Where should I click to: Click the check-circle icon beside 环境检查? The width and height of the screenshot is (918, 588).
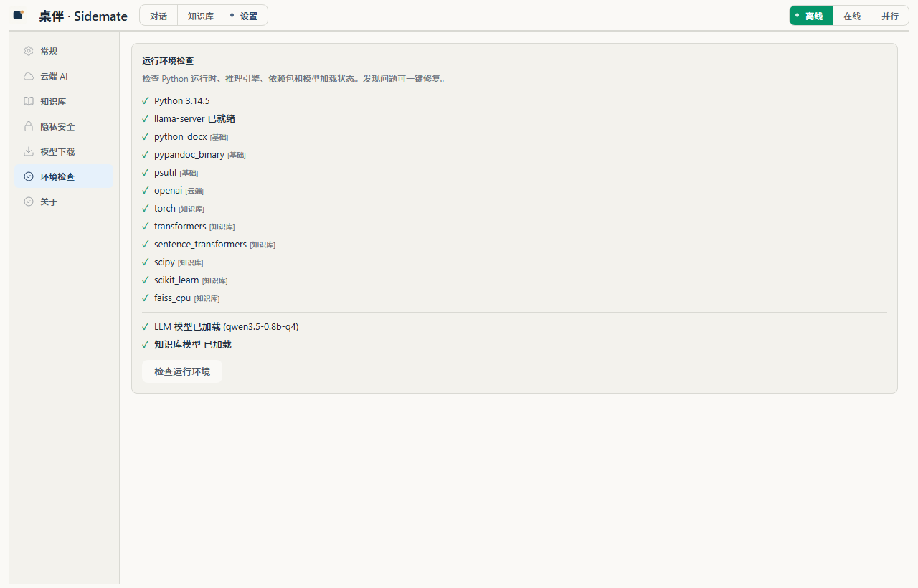tap(29, 176)
